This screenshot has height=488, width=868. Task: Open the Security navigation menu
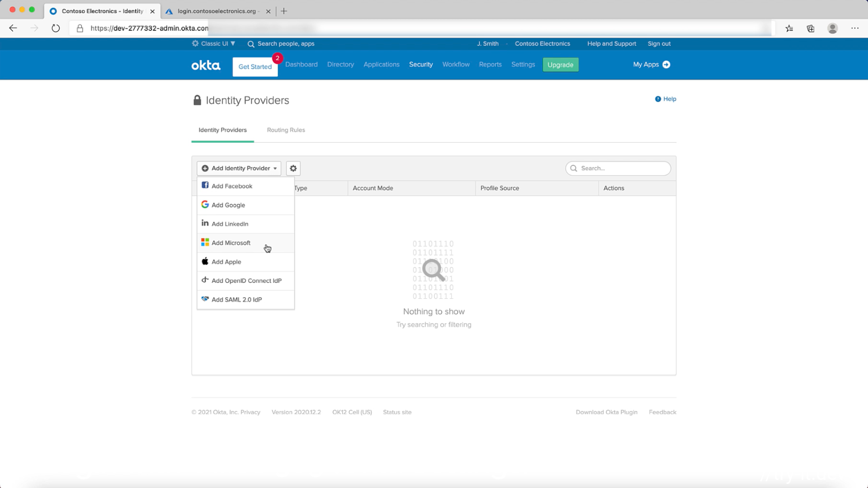tap(420, 64)
